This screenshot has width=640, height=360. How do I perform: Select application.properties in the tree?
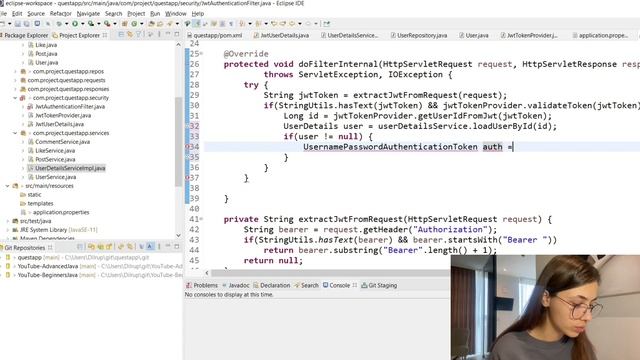[61, 212]
